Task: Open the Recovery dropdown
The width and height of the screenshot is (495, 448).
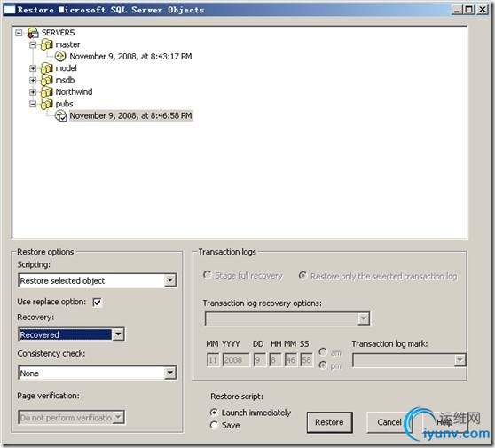Action: click(x=118, y=334)
